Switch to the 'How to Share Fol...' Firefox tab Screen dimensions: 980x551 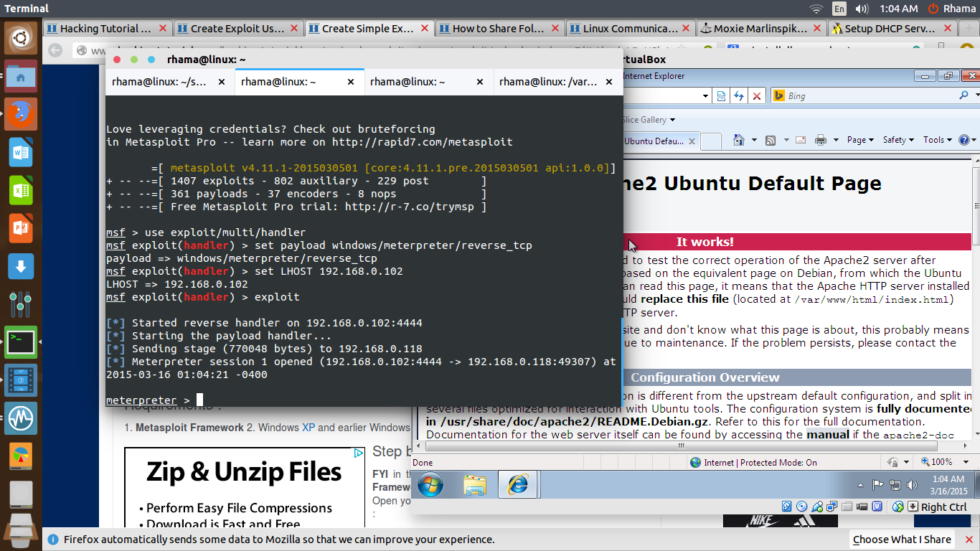(x=499, y=29)
